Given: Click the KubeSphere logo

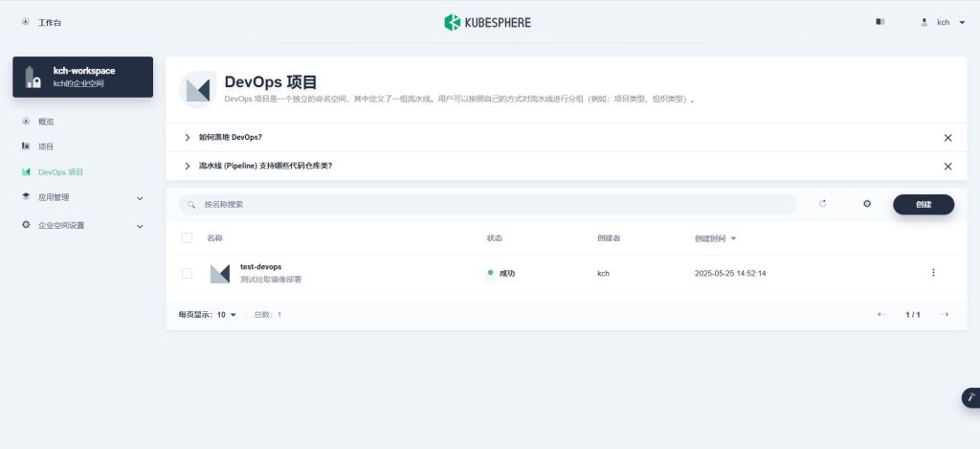Looking at the screenshot, I should point(487,23).
